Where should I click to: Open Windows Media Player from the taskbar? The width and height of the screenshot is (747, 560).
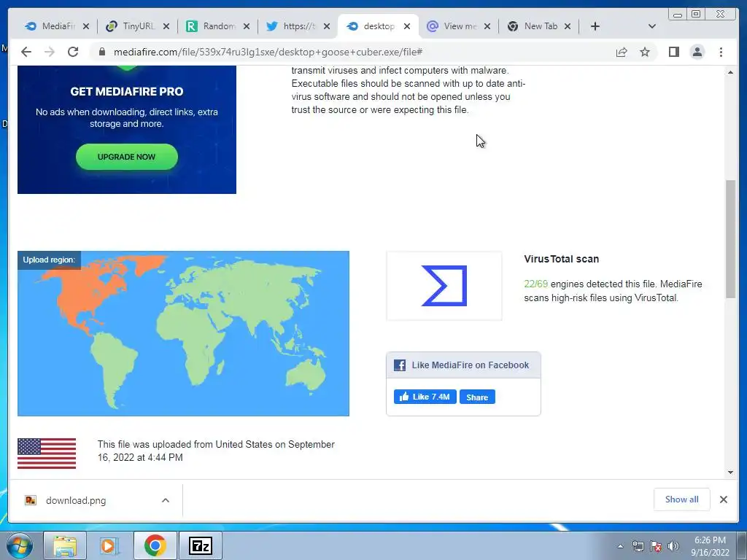click(109, 545)
